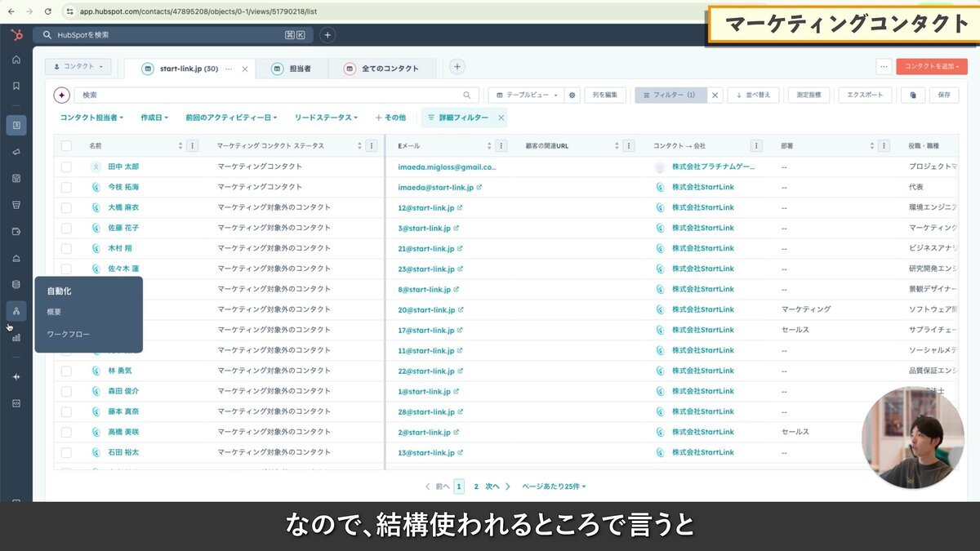Open the Home icon in the sidebar
The width and height of the screenshot is (980, 551).
click(16, 60)
